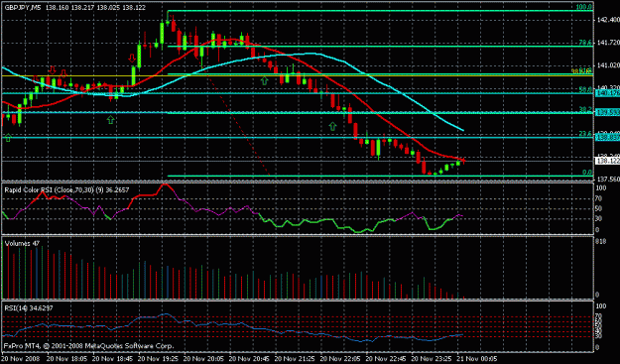
Task: Click the Fibonacci 38.2 level label
Action: pos(585,109)
